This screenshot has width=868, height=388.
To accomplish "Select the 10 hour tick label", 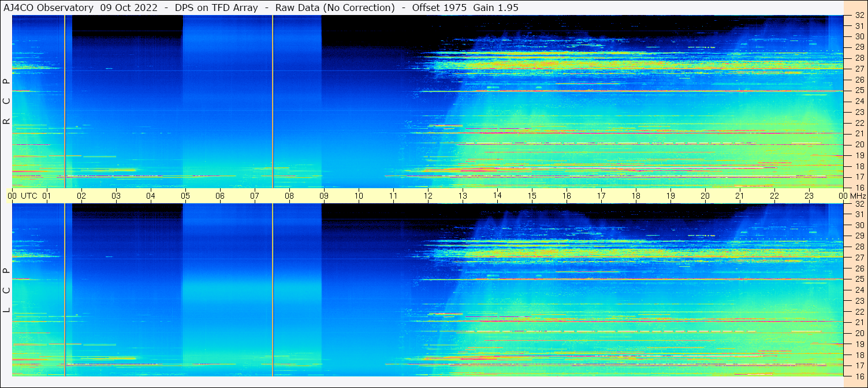I will click(359, 196).
